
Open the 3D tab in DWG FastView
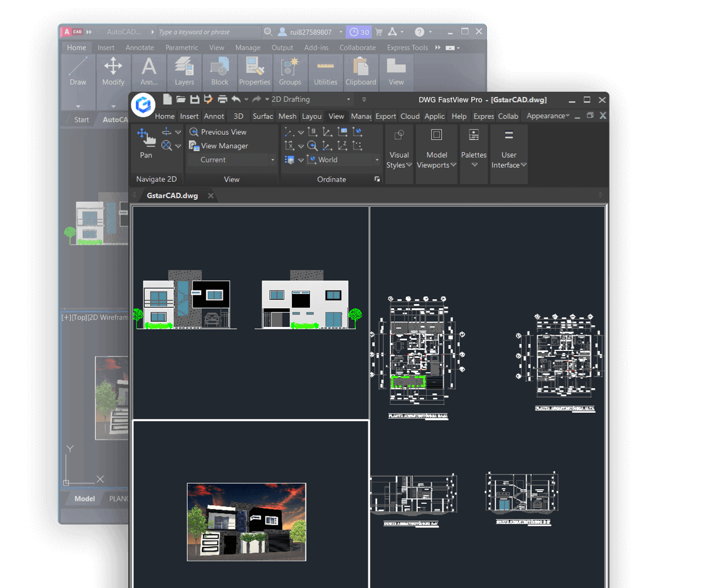pyautogui.click(x=238, y=116)
